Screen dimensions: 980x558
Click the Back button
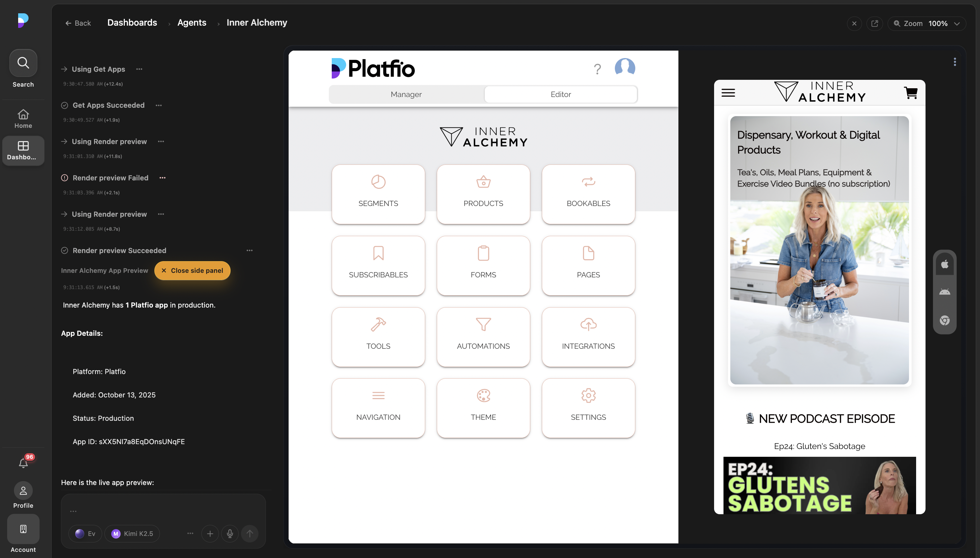pos(78,23)
